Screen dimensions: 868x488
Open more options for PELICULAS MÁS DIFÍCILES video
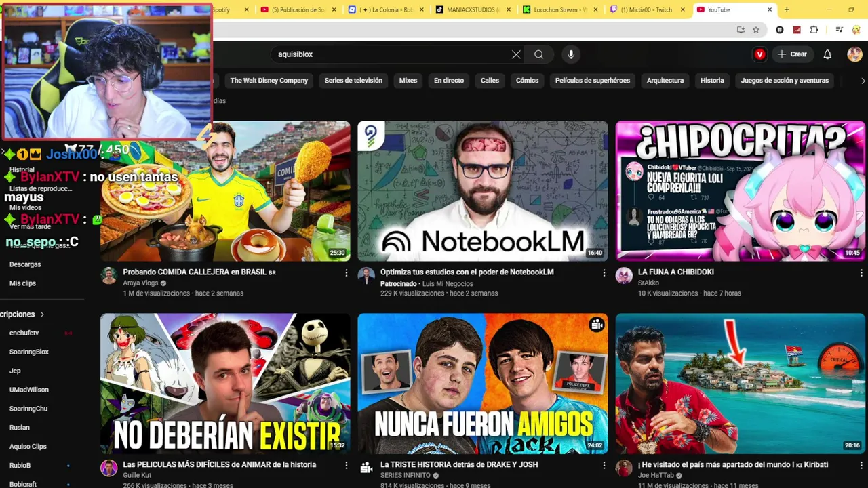click(x=346, y=465)
